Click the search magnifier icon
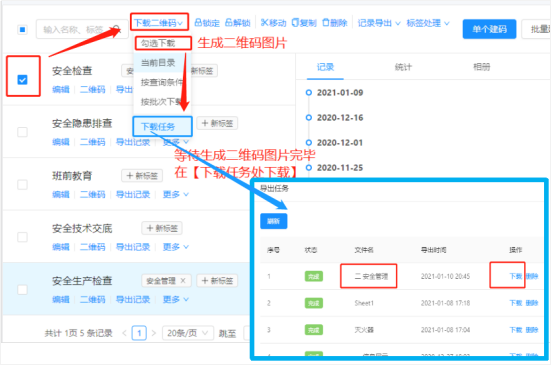 pyautogui.click(x=117, y=30)
